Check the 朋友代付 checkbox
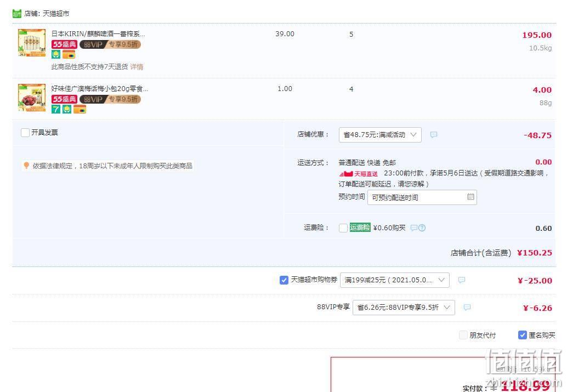The image size is (567, 392). [x=463, y=335]
